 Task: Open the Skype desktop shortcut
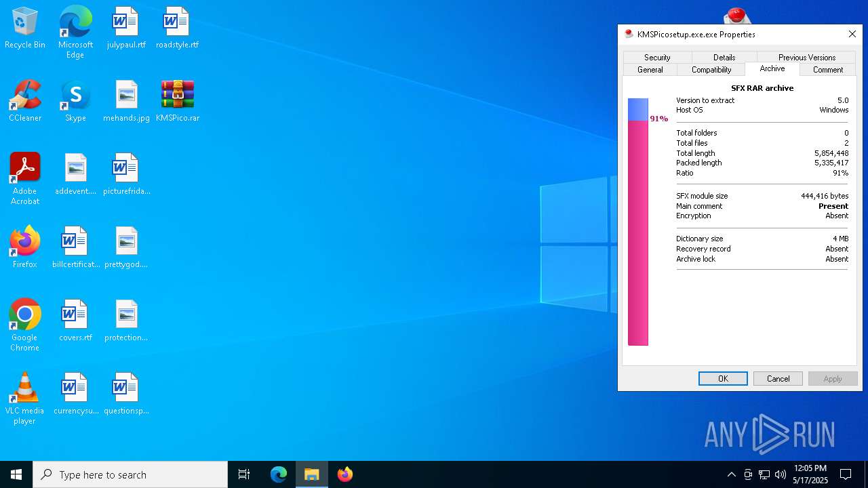75,102
